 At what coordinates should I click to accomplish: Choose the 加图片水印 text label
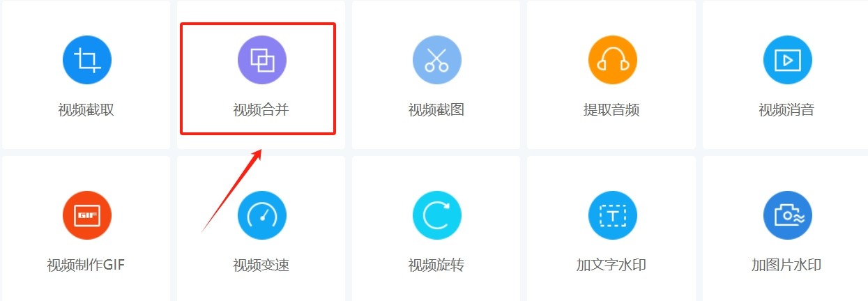(x=786, y=265)
